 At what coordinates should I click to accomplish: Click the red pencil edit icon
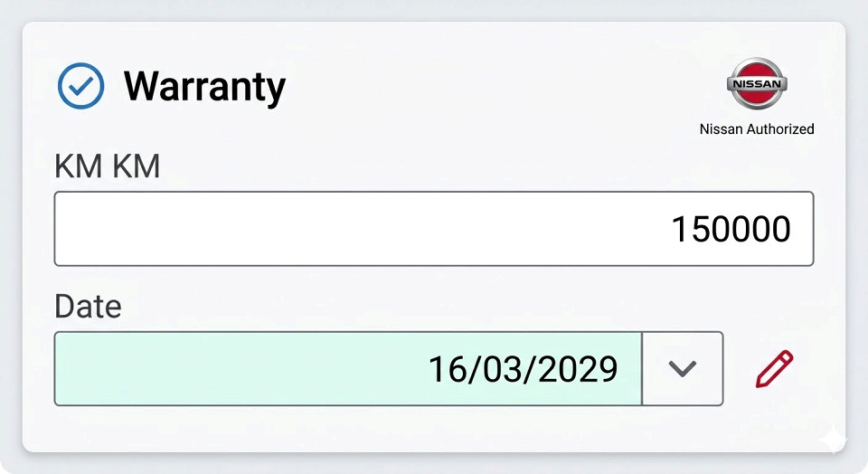(775, 369)
